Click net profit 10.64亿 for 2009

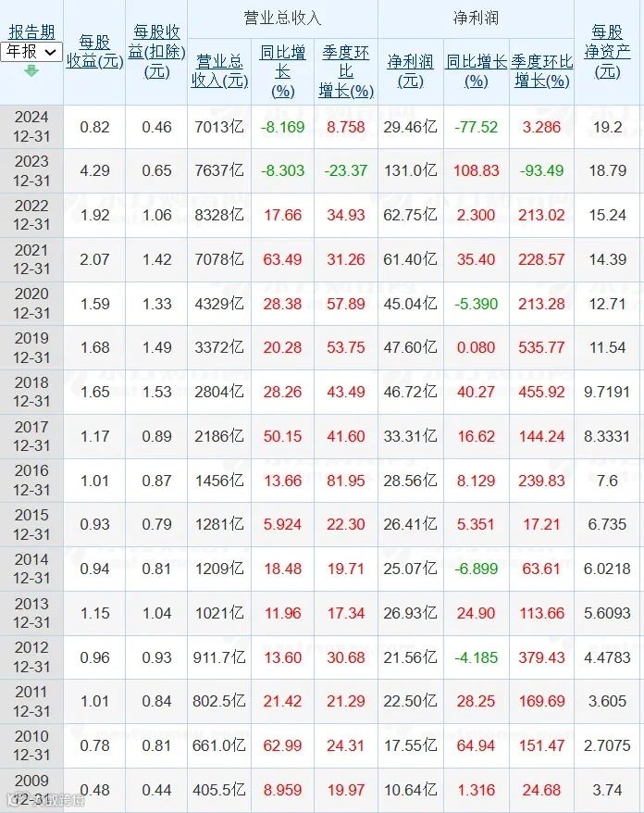[x=410, y=790]
